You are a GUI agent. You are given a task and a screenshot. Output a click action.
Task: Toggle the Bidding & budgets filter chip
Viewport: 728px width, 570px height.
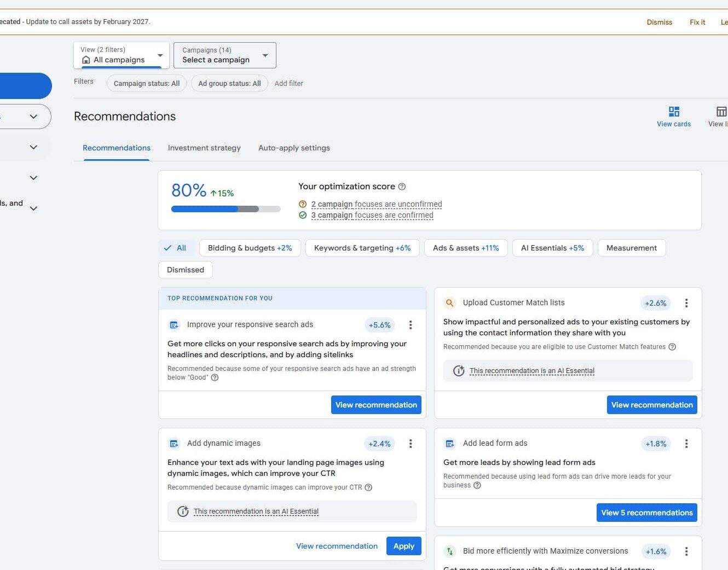coord(250,248)
